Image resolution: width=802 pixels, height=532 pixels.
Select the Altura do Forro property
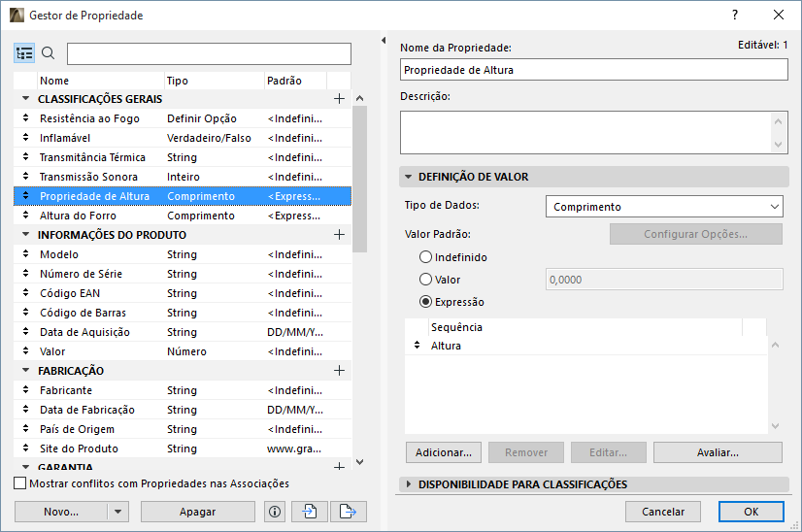click(x=183, y=216)
